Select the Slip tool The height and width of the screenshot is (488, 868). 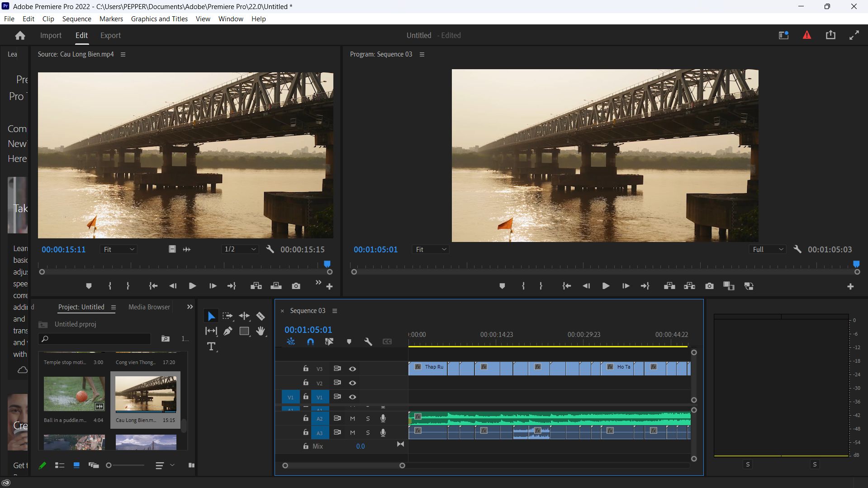tap(211, 331)
